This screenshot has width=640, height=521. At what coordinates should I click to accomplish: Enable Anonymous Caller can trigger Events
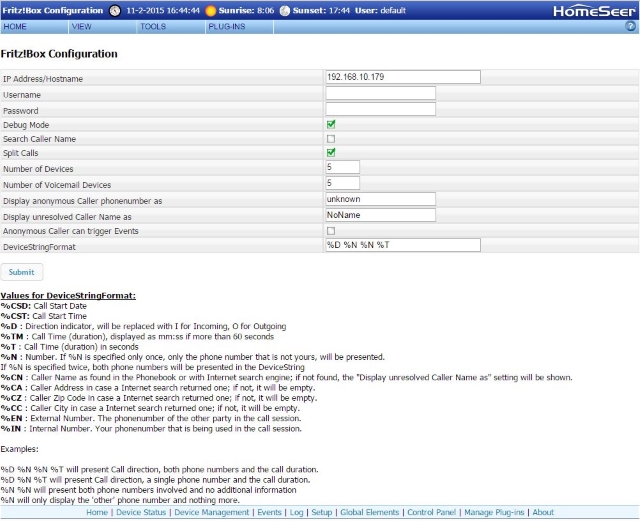pos(331,231)
